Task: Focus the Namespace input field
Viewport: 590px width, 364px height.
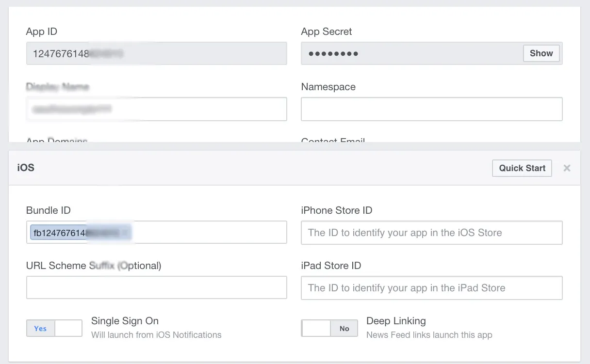Action: tap(431, 109)
